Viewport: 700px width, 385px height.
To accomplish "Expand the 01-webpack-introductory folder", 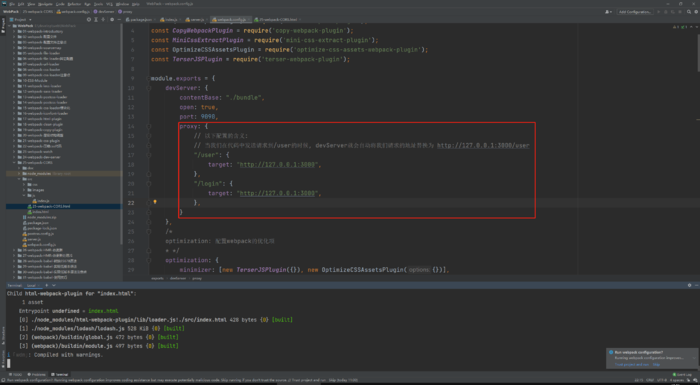I will click(x=14, y=31).
